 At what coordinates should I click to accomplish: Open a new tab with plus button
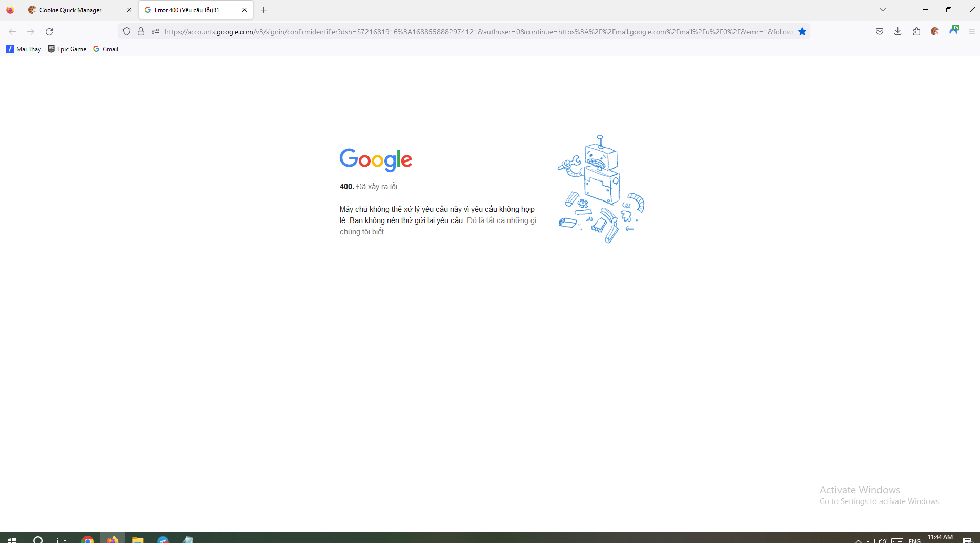coord(264,10)
